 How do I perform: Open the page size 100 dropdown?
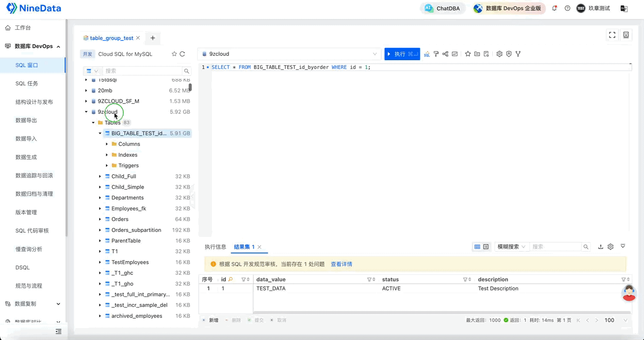617,320
